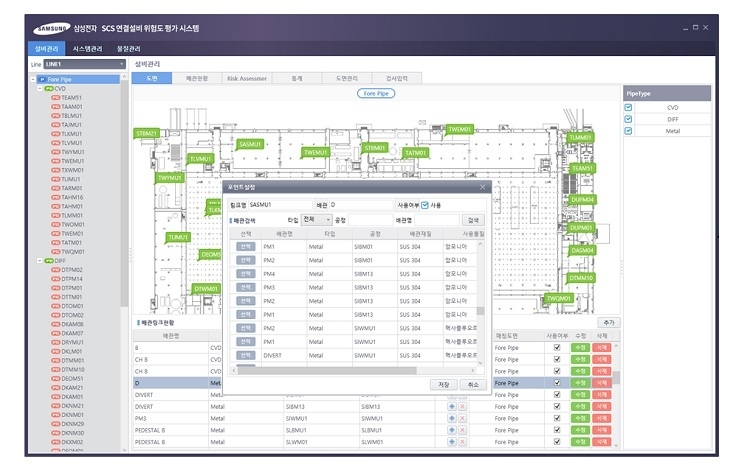
Task: Toggle the 사용여부 checkbox in the first B row
Action: point(557,347)
